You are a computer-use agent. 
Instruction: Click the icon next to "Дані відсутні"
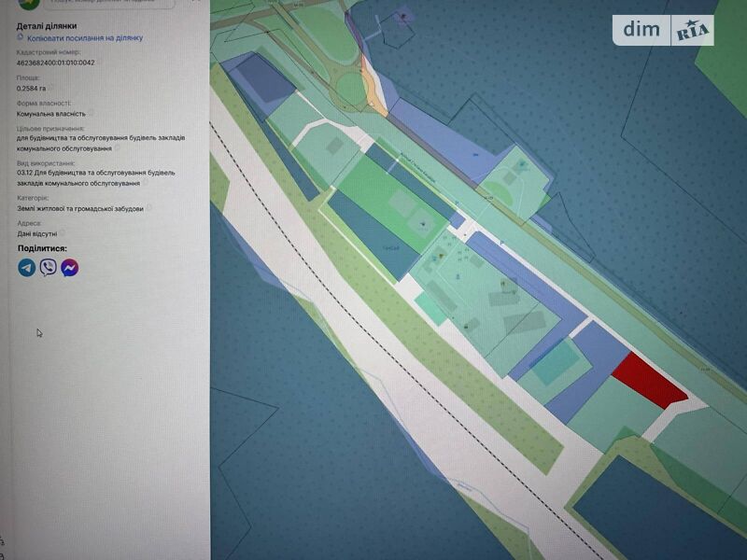click(x=63, y=234)
